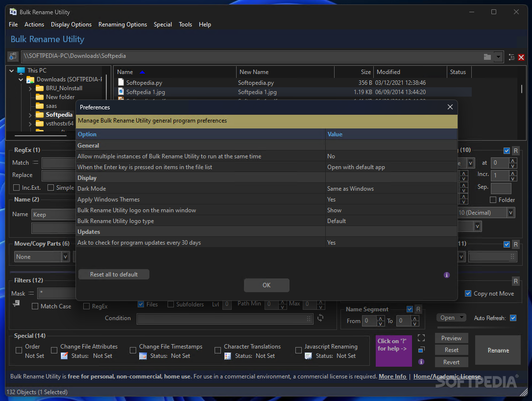Toggle the Auto Refresh checkbox
This screenshot has height=401, width=532.
pyautogui.click(x=513, y=318)
